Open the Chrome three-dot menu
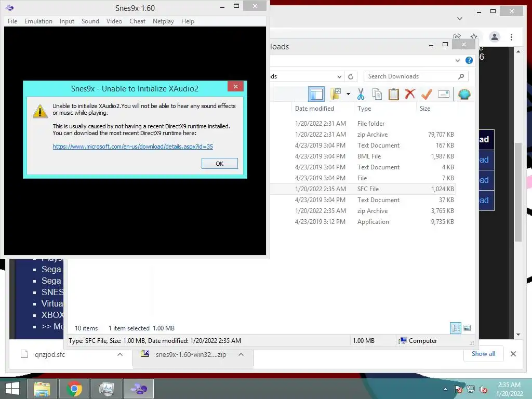532x399 pixels. pyautogui.click(x=511, y=37)
